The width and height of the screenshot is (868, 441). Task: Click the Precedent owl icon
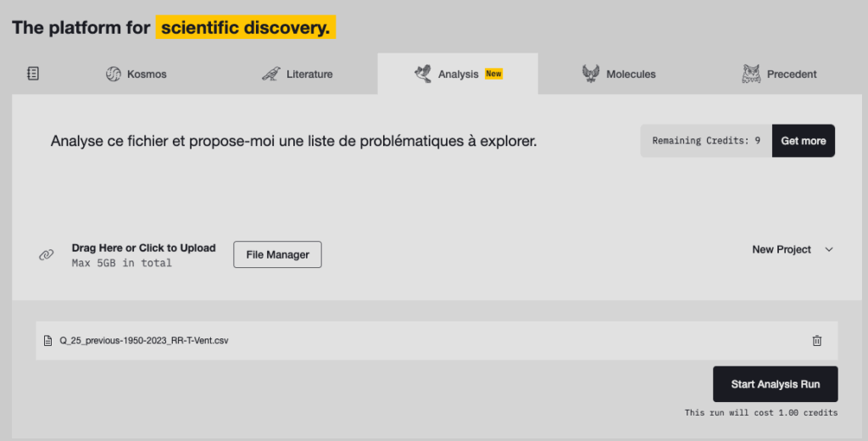tap(750, 74)
